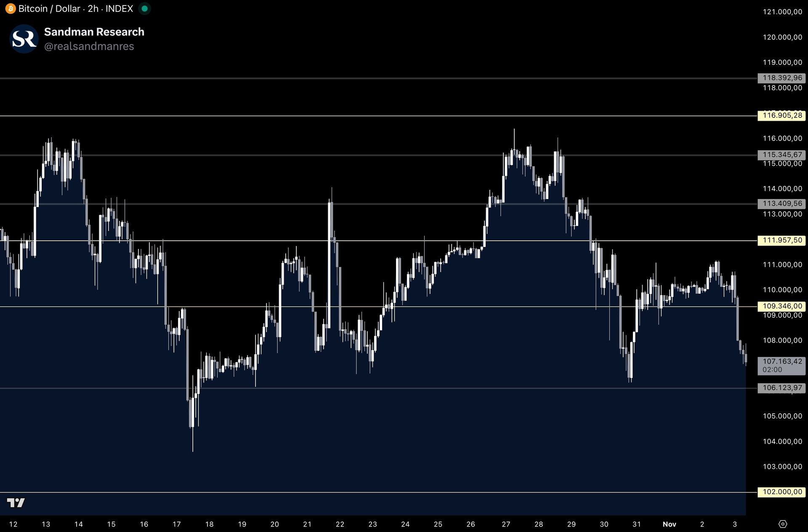The width and height of the screenshot is (808, 532).
Task: Click the Sandman Research SR avatar
Action: pyautogui.click(x=24, y=39)
